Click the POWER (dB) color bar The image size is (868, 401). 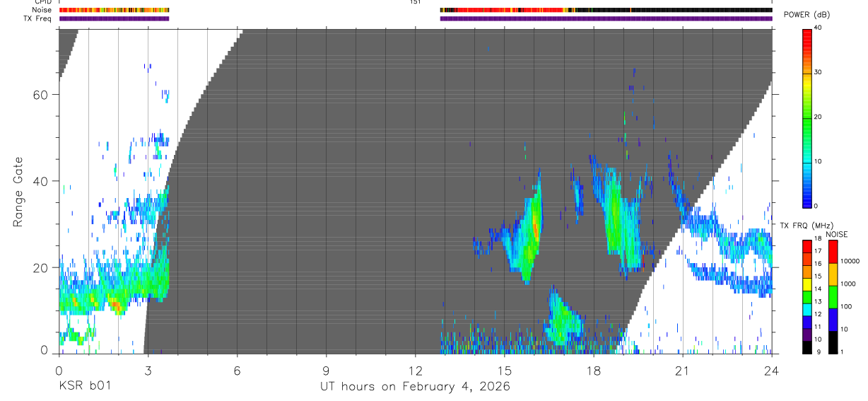tap(807, 117)
